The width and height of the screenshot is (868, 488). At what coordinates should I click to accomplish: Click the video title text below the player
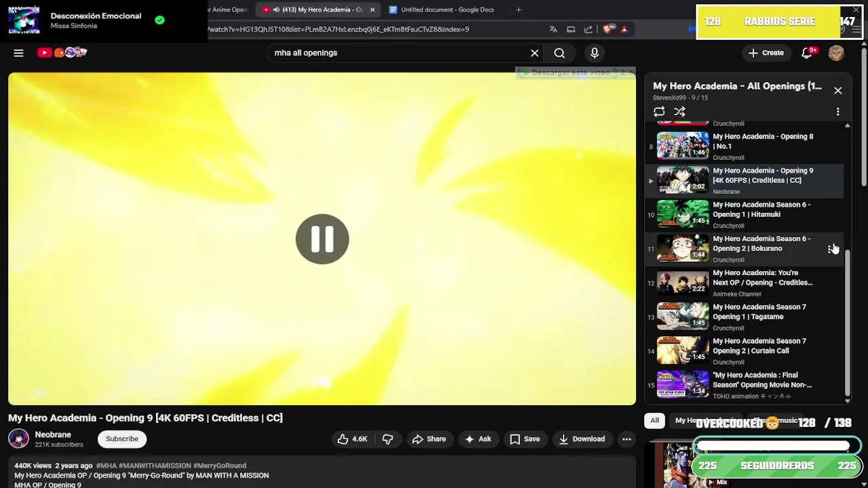[x=145, y=418]
